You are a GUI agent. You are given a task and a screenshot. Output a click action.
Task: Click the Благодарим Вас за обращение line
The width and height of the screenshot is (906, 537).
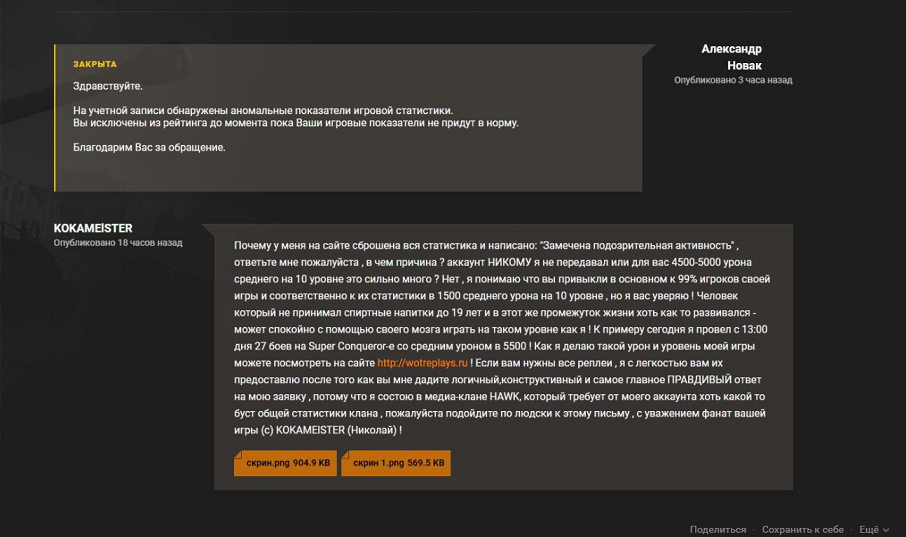pyautogui.click(x=149, y=147)
